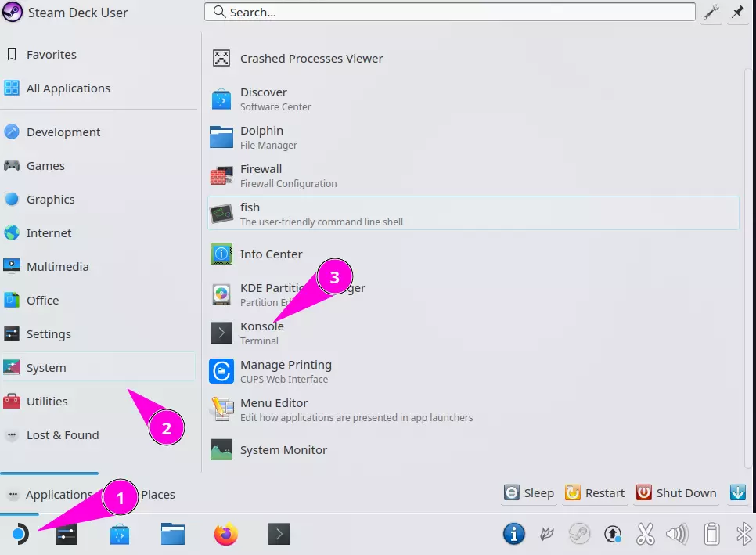
Task: Open Info Center
Action: coord(473,254)
